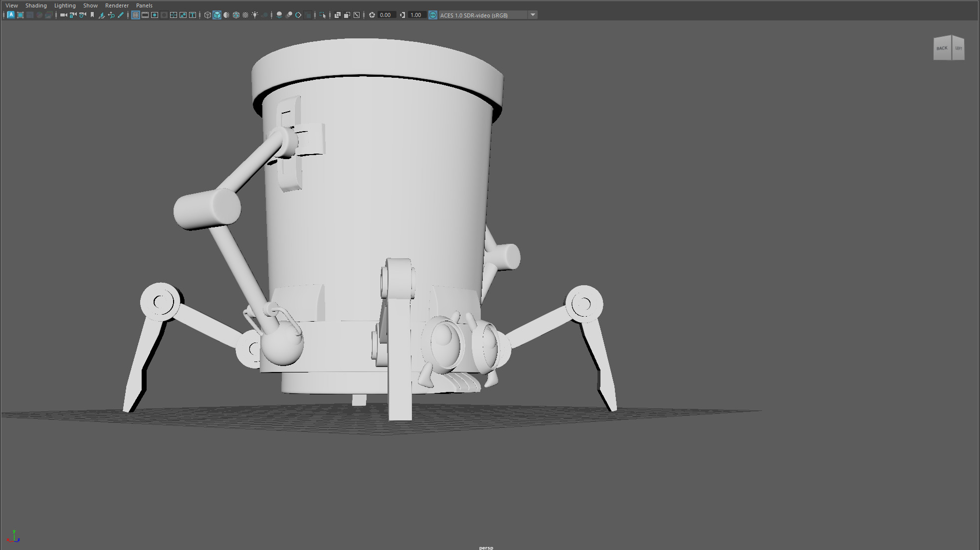Toggle smooth shade all cube icon
Screen dimensions: 980x550
tap(217, 15)
